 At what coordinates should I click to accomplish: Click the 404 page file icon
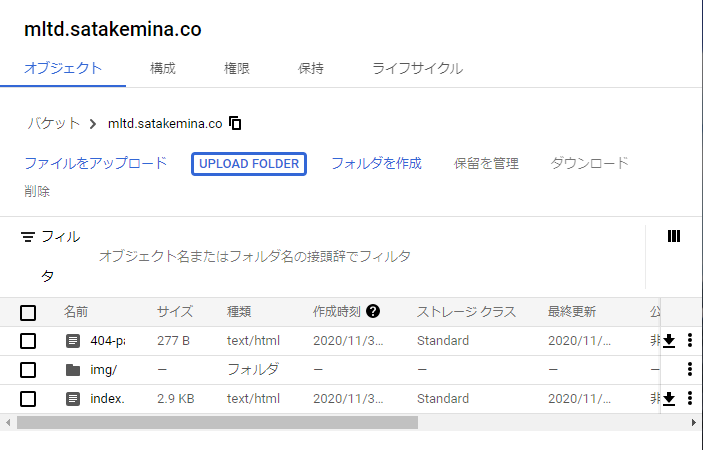coord(73,341)
